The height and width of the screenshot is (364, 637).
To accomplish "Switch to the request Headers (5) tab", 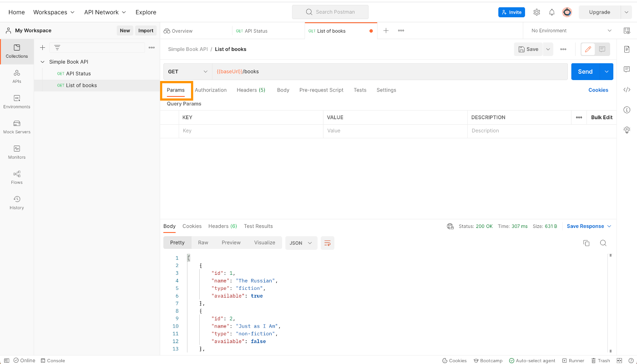I will [x=251, y=90].
